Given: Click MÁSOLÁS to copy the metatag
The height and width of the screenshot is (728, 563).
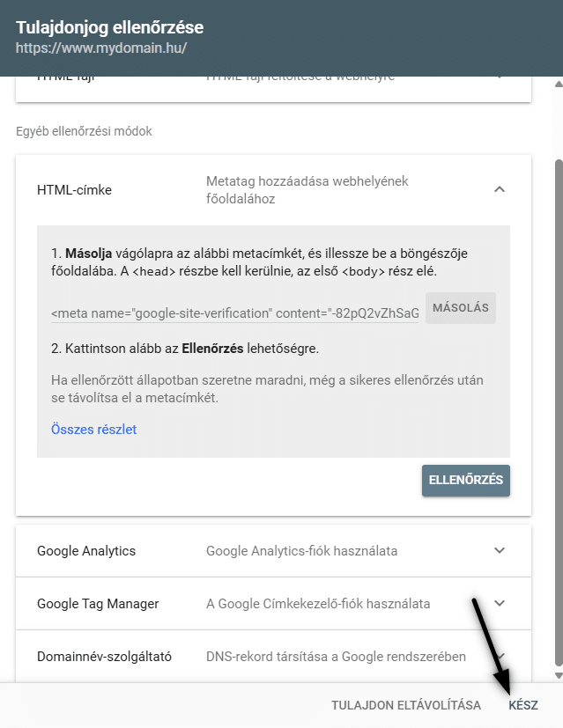Looking at the screenshot, I should point(460,307).
